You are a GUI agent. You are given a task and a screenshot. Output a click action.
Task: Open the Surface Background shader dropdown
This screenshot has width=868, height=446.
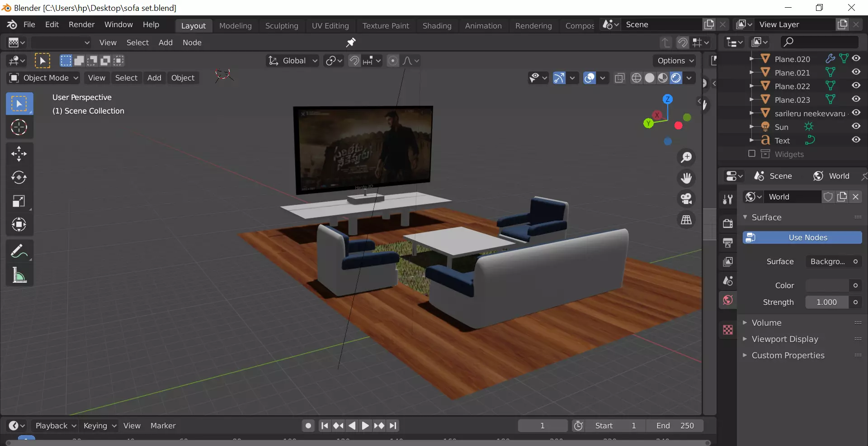coord(828,261)
